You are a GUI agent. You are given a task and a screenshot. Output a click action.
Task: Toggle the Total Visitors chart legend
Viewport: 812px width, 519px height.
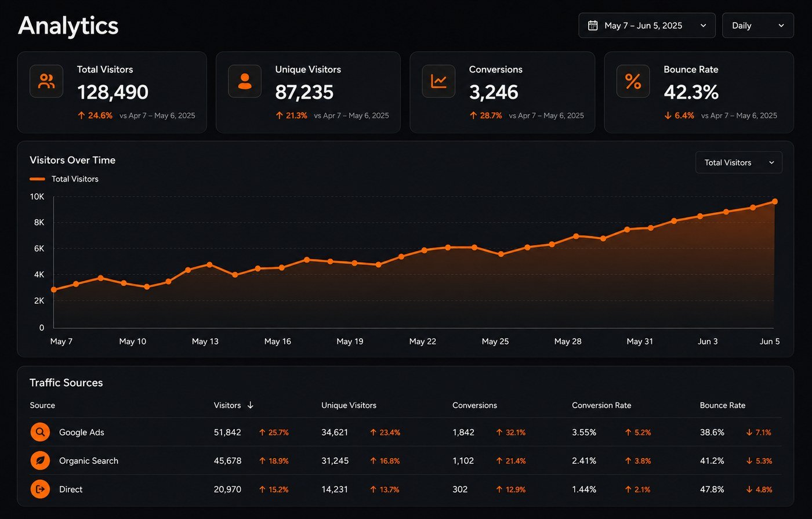pos(64,179)
